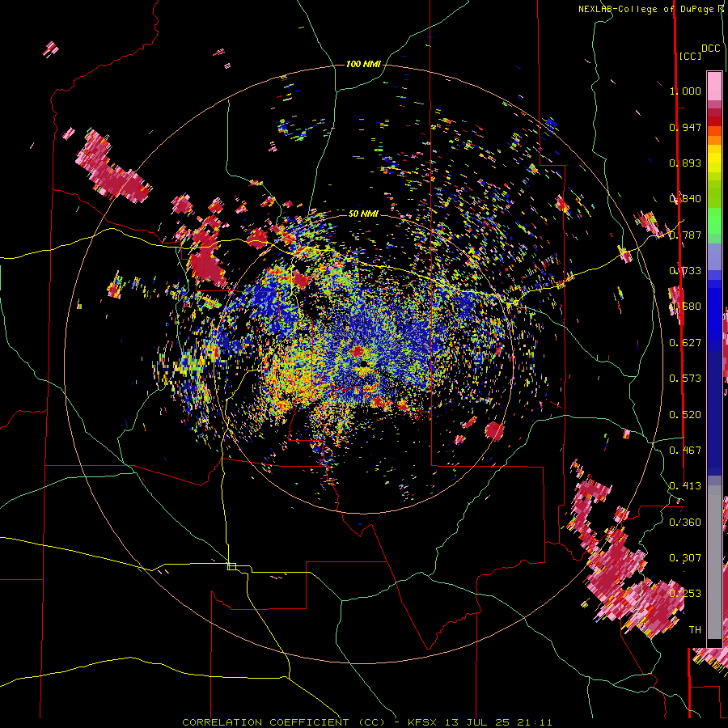728x728 pixels.
Task: Click the KFSX station identifier in caption
Action: click(422, 722)
